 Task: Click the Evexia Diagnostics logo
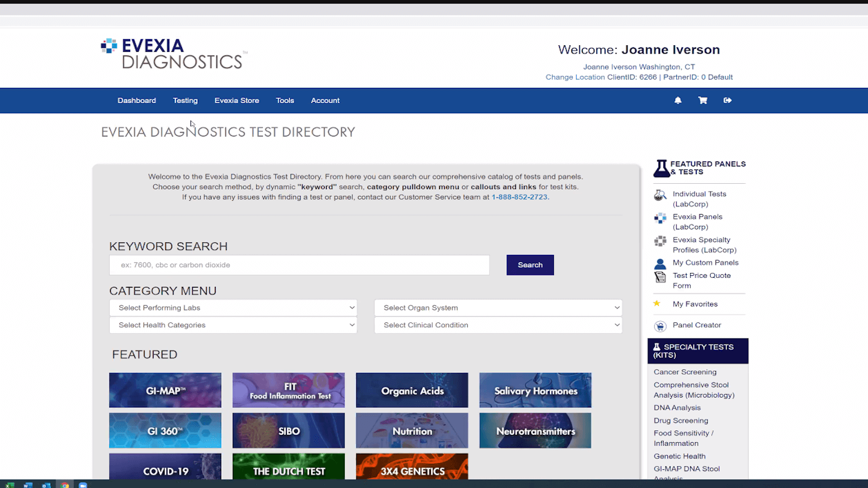point(174,54)
